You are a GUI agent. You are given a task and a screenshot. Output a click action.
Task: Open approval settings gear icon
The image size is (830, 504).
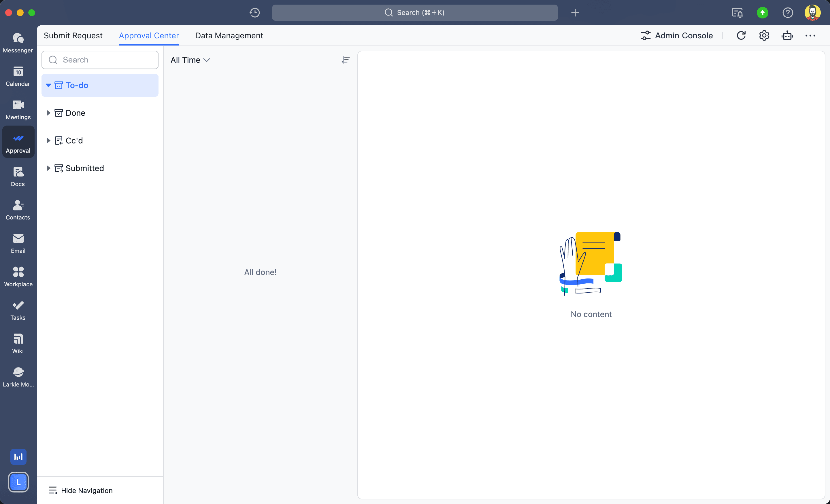point(764,35)
